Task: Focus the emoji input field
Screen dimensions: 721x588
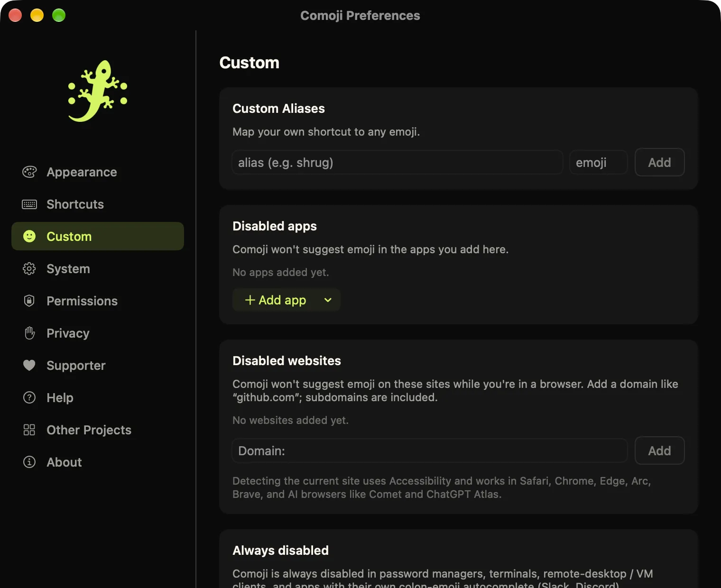Action: (598, 163)
